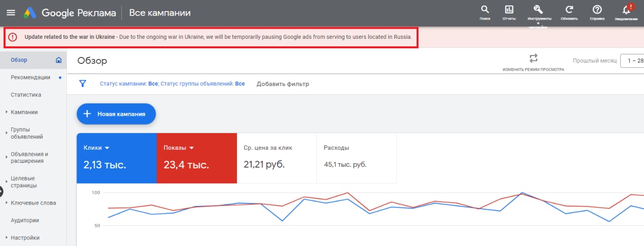Open the Клики metric dropdown
Screen dimensions: 644x246
97,148
